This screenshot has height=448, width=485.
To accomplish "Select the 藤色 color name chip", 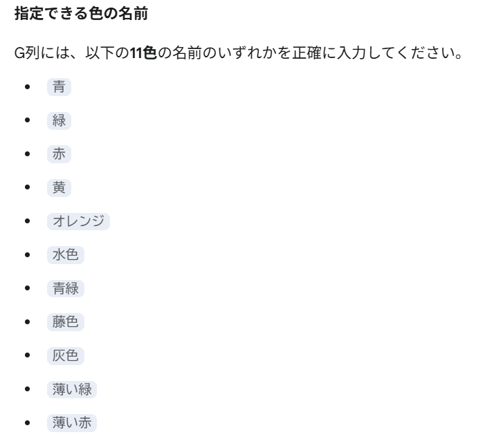I will [66, 321].
